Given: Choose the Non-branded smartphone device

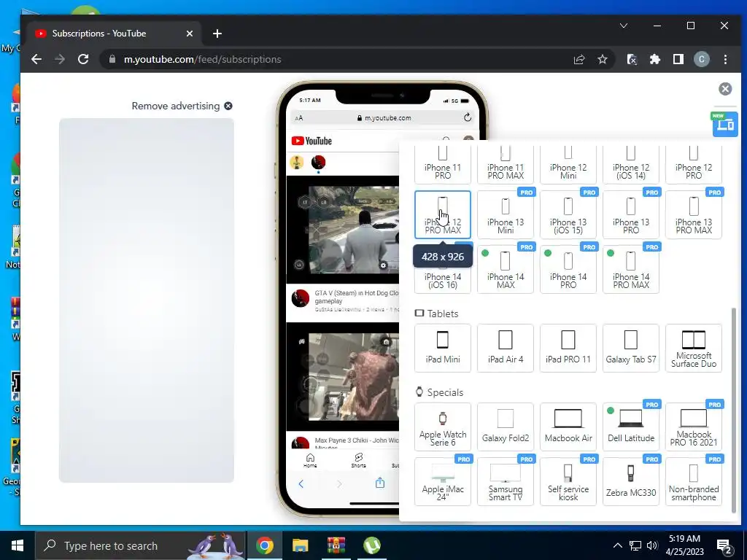Looking at the screenshot, I should (x=694, y=481).
